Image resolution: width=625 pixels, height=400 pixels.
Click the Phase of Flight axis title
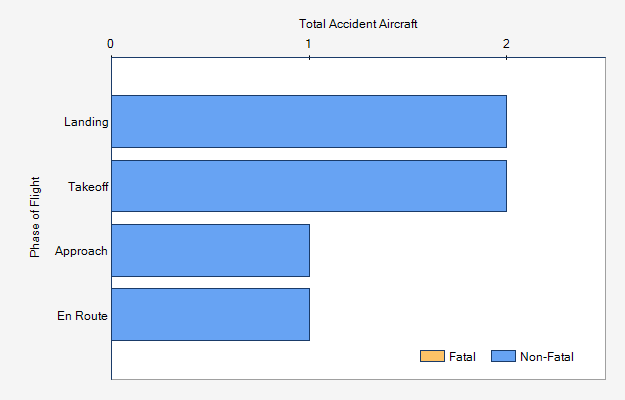(x=35, y=217)
